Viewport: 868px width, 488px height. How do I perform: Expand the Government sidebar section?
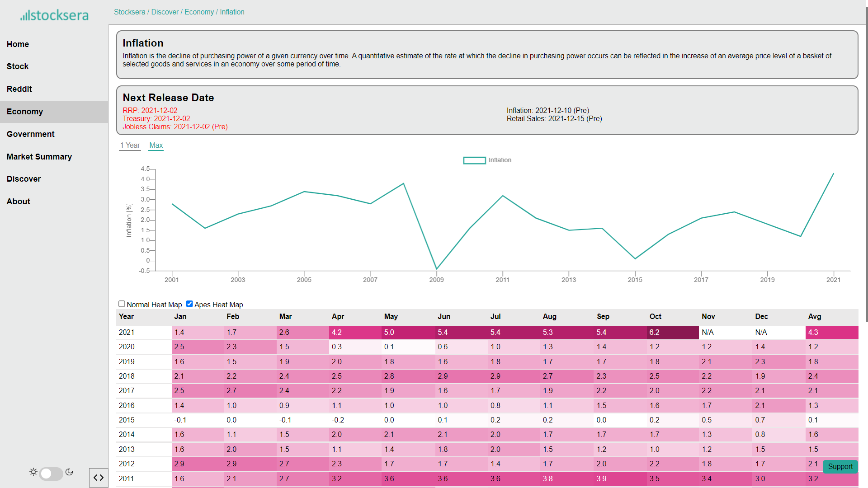point(30,134)
